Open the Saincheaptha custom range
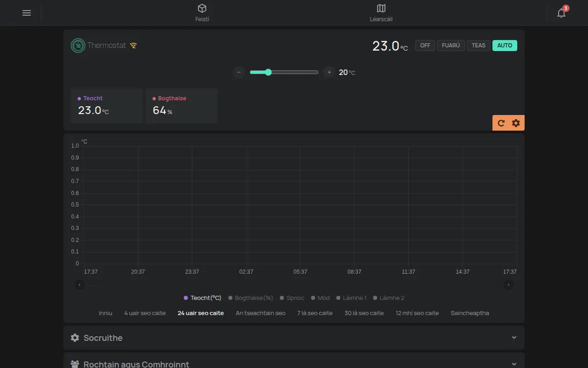 (470, 313)
